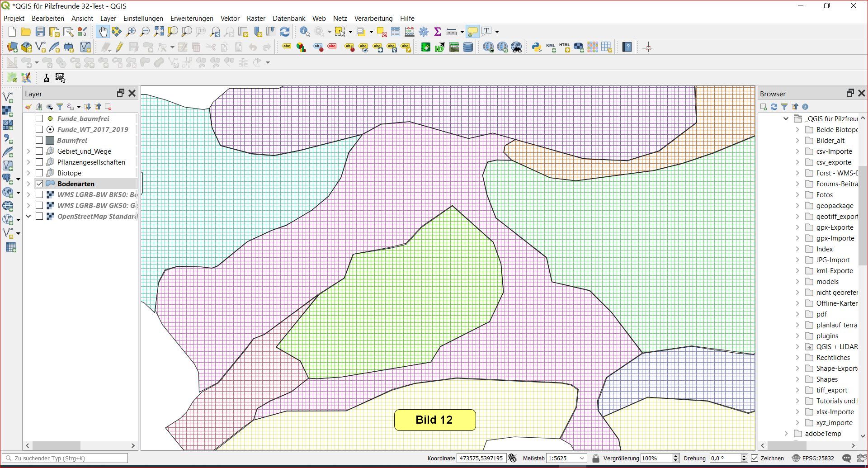Click the Save Project floppy icon
868x468 pixels.
point(40,32)
